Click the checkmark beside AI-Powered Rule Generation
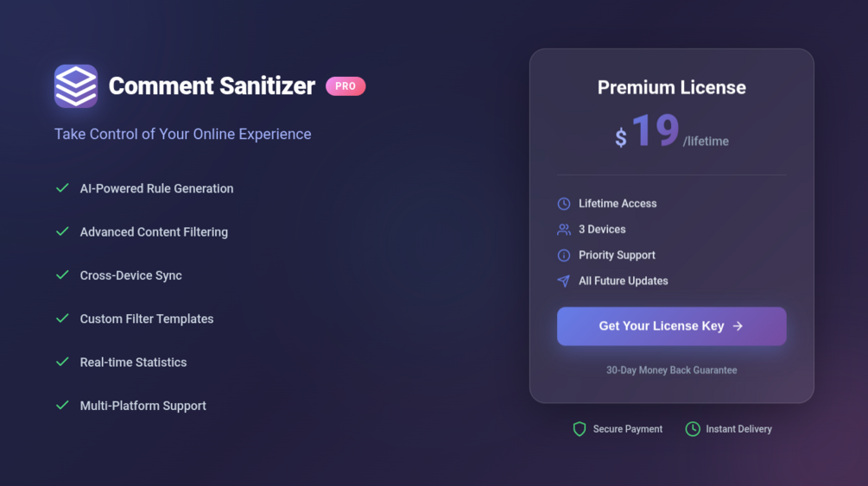 [62, 188]
